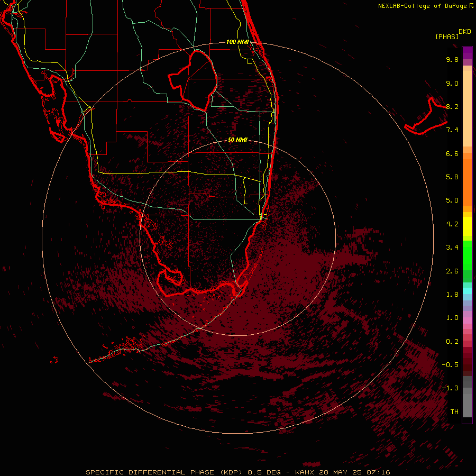476x476 pixels.
Task: Click the red island outline east of Florida
Action: point(426,116)
